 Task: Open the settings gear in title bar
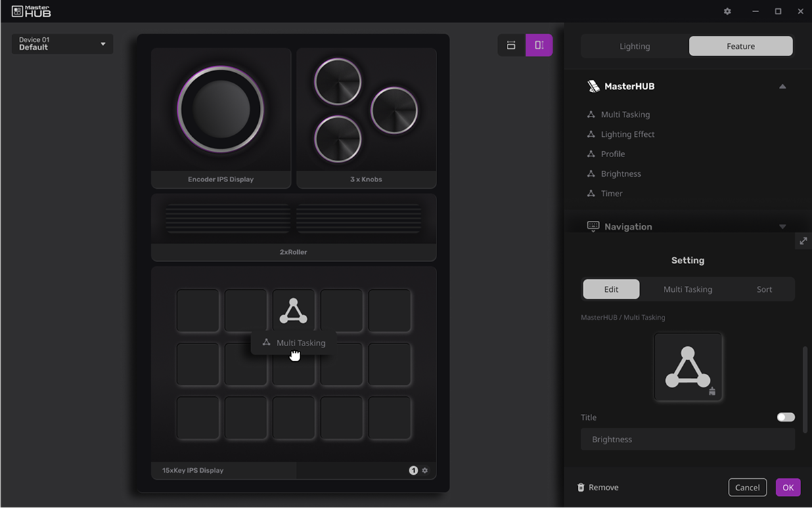coord(727,12)
